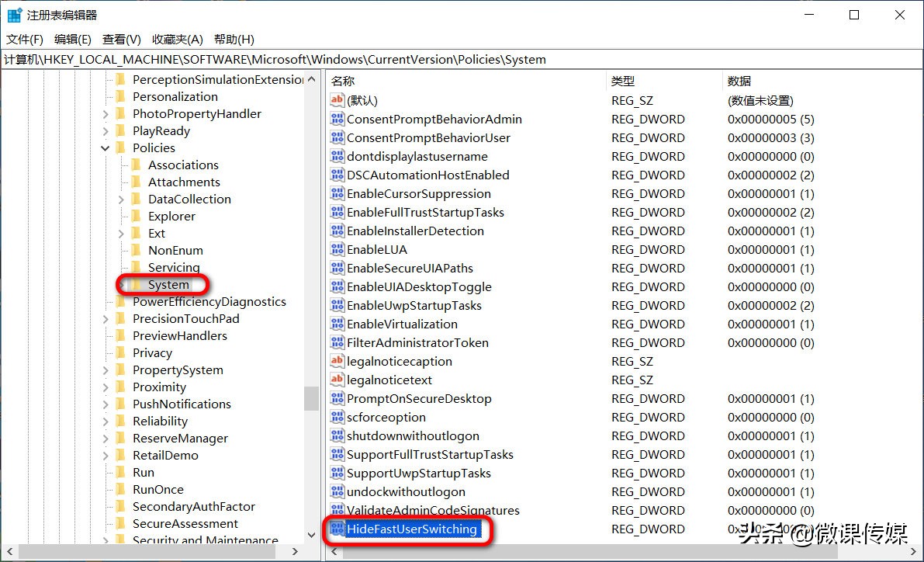The width and height of the screenshot is (924, 562).
Task: Click the DWORD icon beside HideFastUserSwitching
Action: (337, 529)
